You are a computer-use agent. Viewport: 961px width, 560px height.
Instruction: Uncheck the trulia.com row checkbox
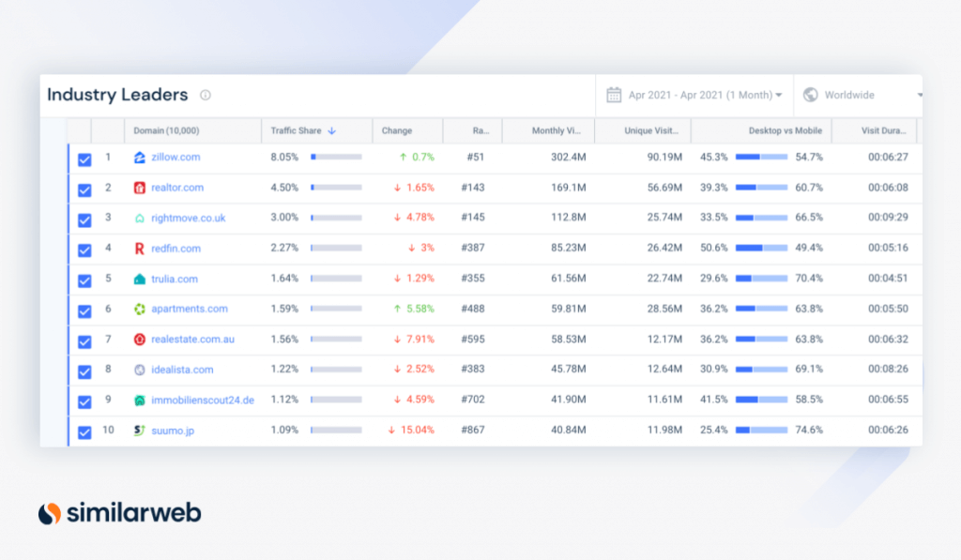[x=84, y=280]
